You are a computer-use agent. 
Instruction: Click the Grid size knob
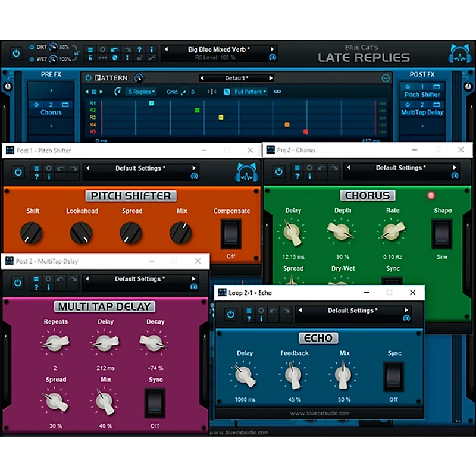(x=184, y=92)
